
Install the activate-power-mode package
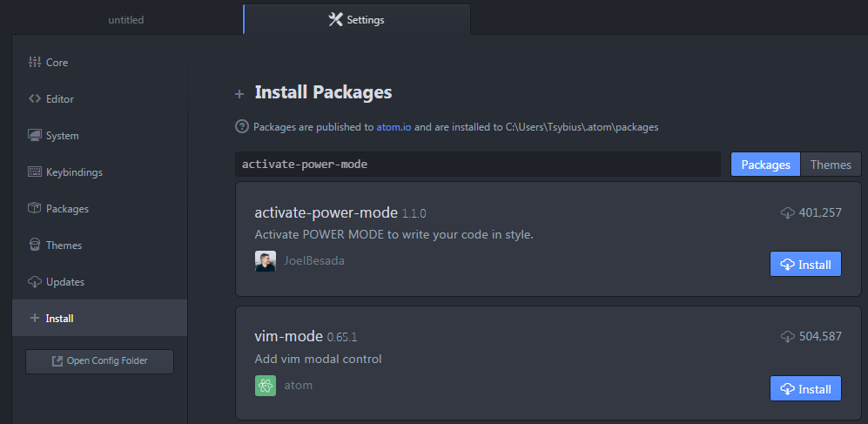pyautogui.click(x=805, y=264)
